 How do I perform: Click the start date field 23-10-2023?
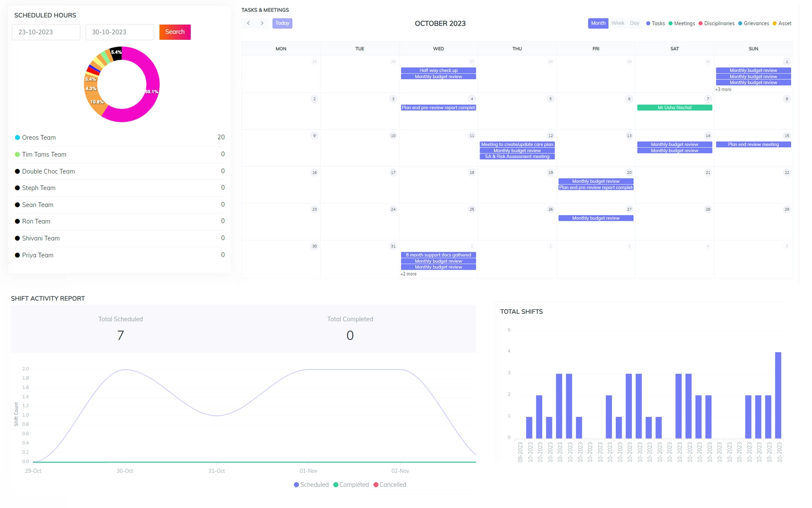pos(46,32)
